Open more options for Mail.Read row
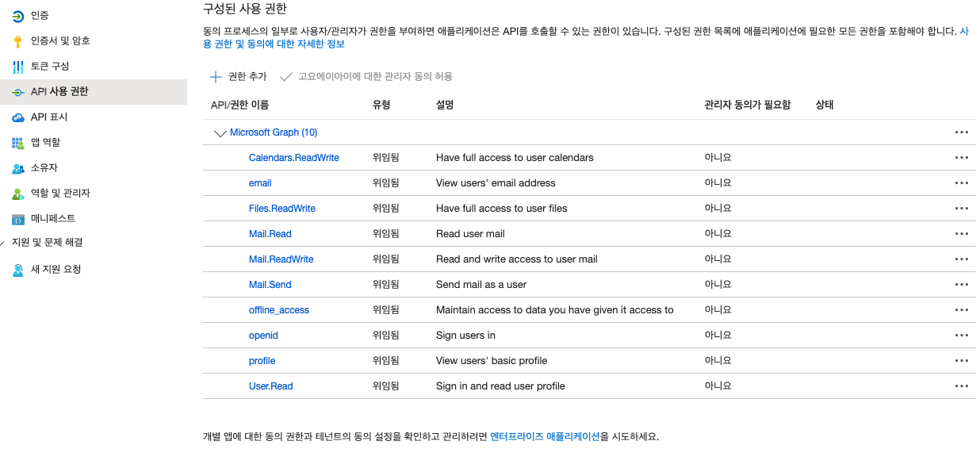The image size is (980, 472). (962, 234)
